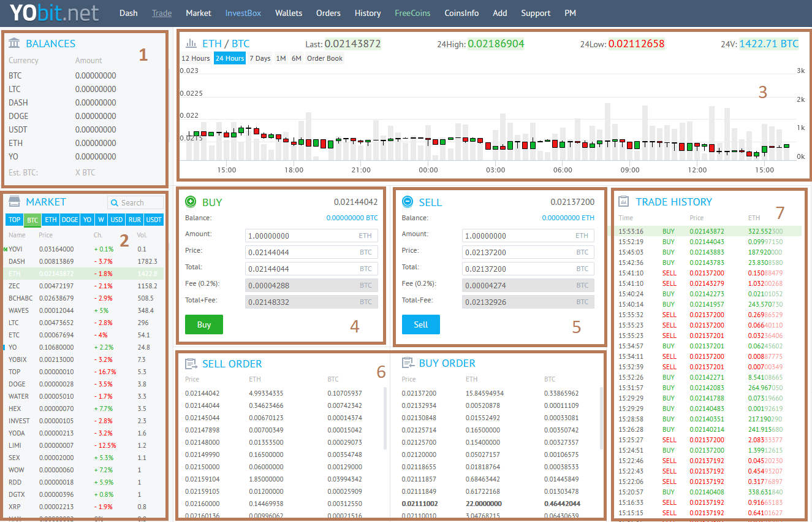Click the Buy Price field
The height and width of the screenshot is (522, 812).
[x=312, y=252]
